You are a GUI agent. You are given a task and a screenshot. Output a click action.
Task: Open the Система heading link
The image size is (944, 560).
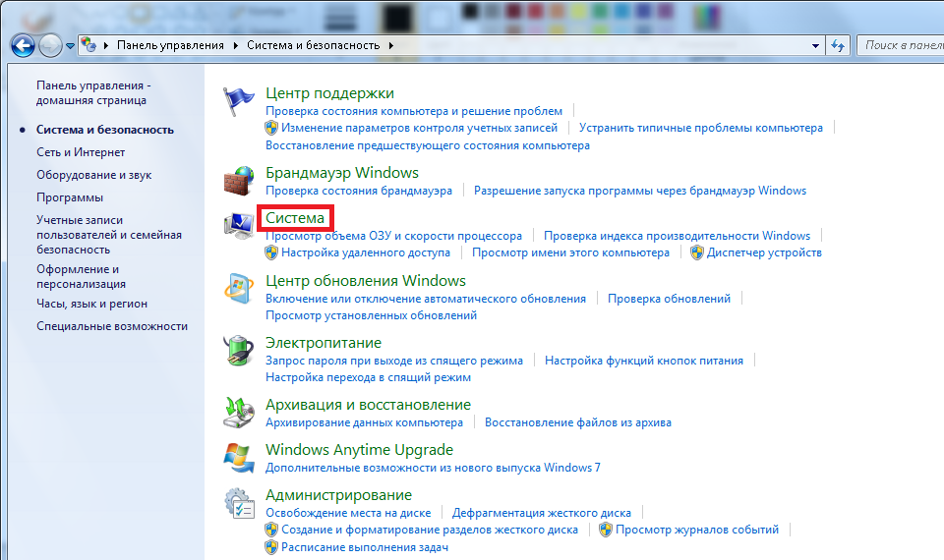coord(295,218)
